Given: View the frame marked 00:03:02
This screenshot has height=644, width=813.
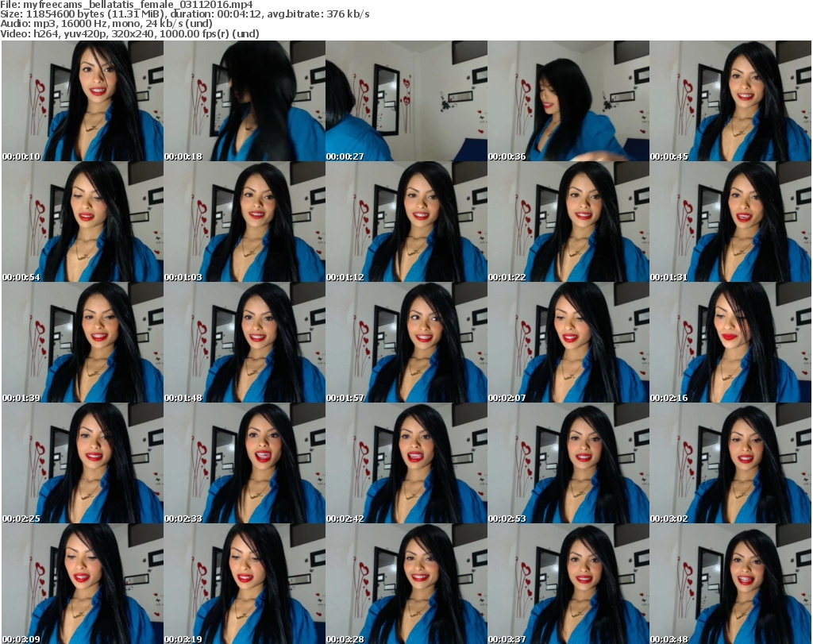Looking at the screenshot, I should pyautogui.click(x=730, y=463).
